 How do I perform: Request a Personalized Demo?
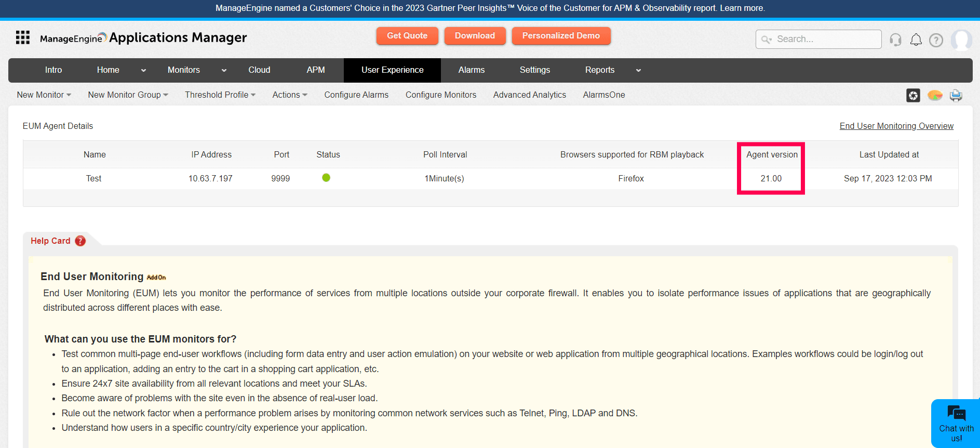click(x=561, y=36)
